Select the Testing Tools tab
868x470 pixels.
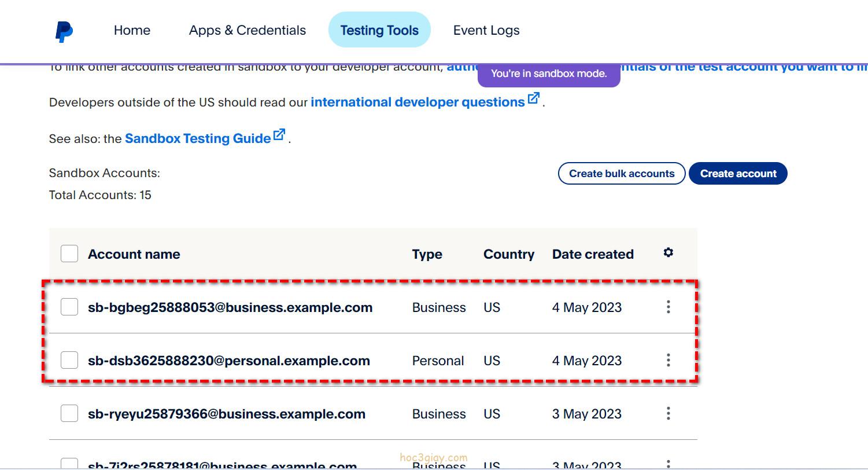pyautogui.click(x=379, y=30)
